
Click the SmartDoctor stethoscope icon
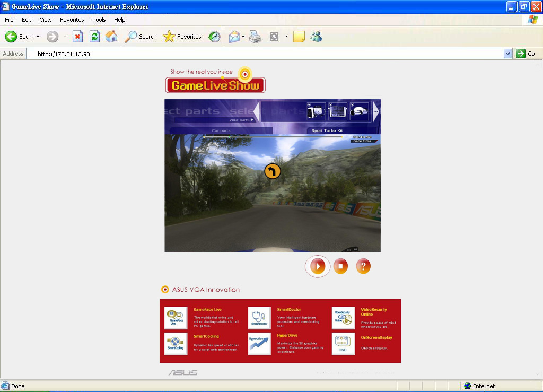pyautogui.click(x=259, y=318)
